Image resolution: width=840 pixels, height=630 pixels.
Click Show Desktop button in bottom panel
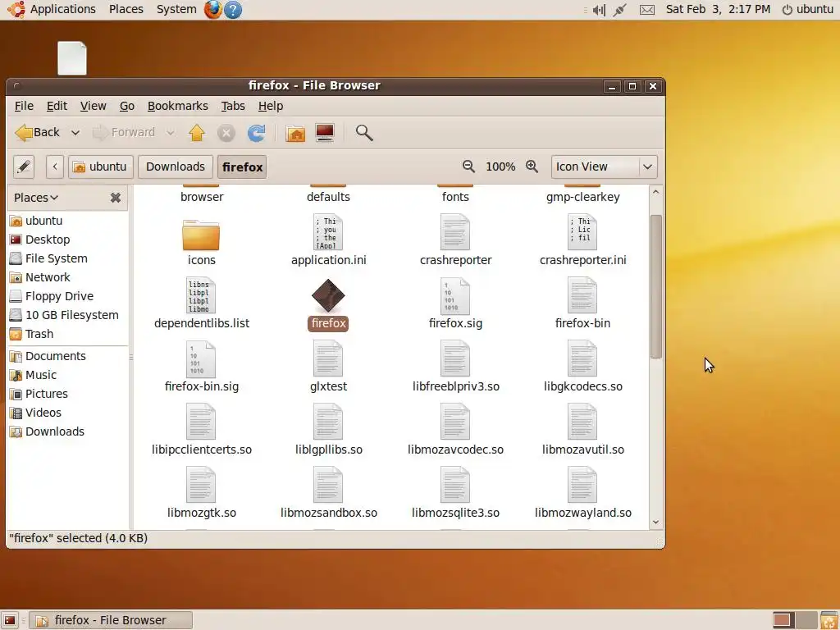point(10,620)
